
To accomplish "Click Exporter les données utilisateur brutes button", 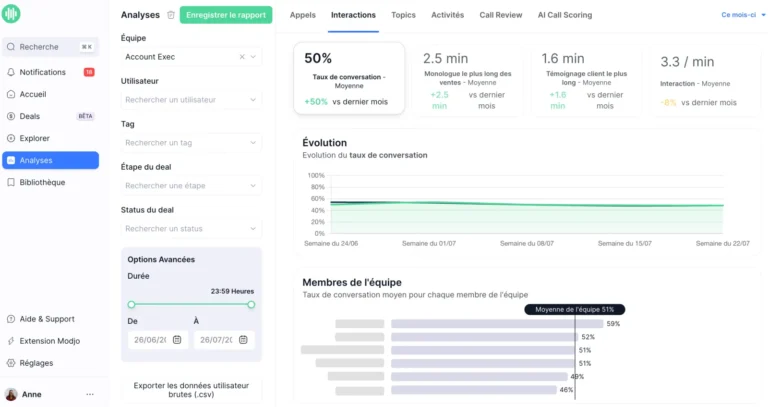I will click(x=191, y=390).
